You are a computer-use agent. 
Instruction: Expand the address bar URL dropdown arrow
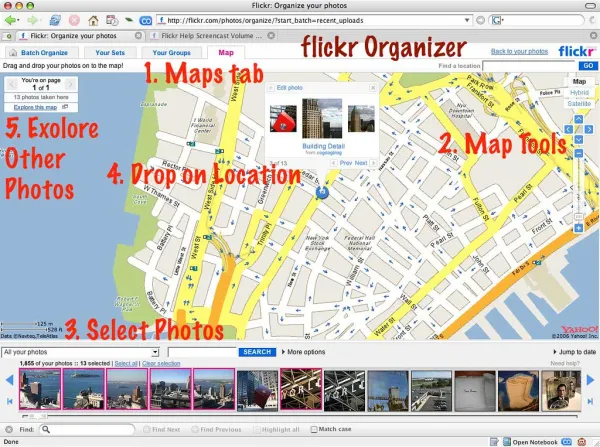[x=467, y=20]
